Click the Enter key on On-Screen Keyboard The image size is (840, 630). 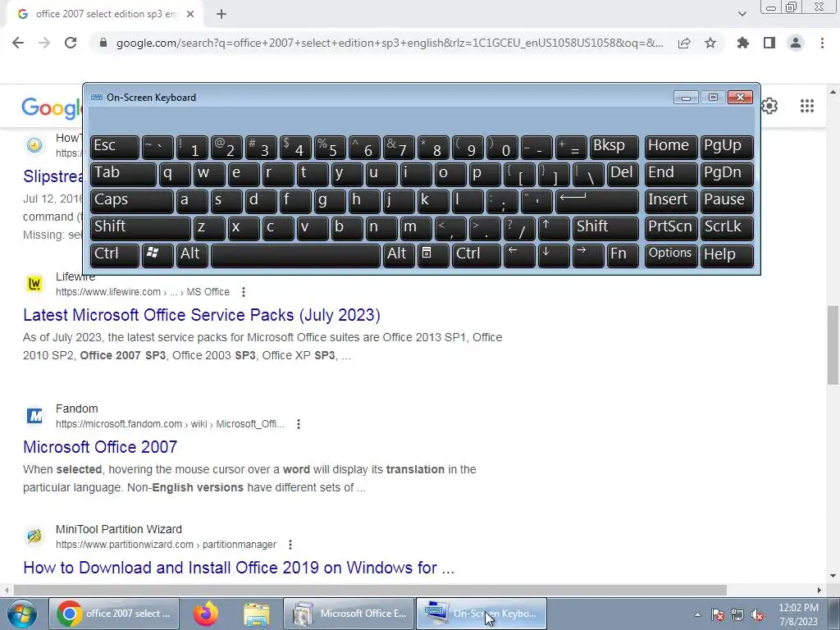coord(597,202)
